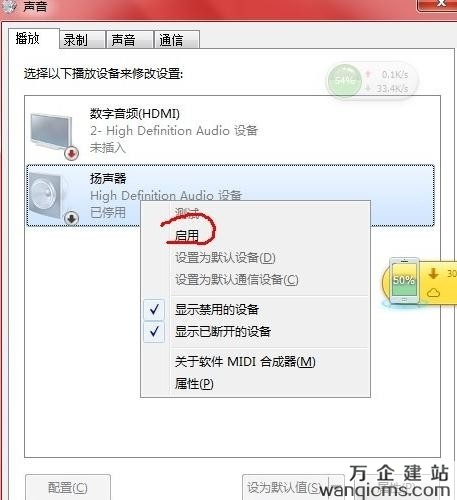
Task: Select the HDMI digital audio monitor icon
Action: [x=51, y=131]
